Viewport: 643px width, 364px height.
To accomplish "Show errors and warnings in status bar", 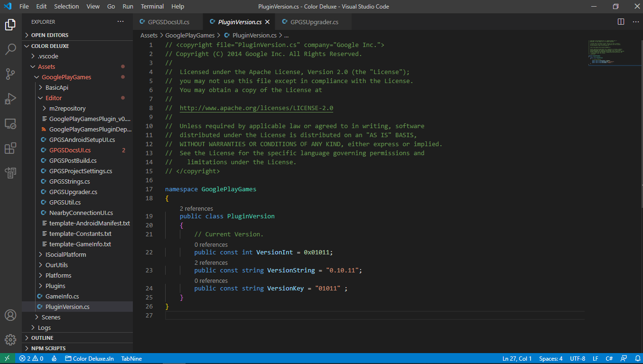I will pos(31,359).
